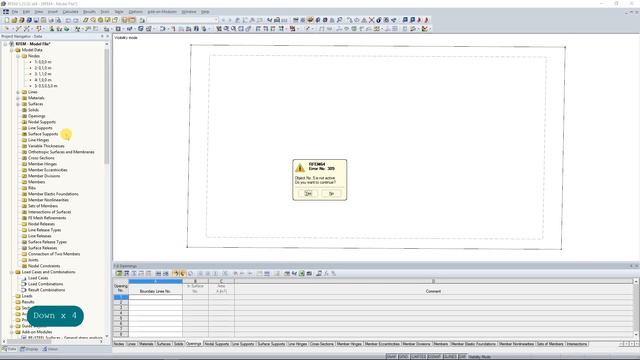The width and height of the screenshot is (640, 360).
Task: Click the navigator vertical scrollbar
Action: coord(107,106)
